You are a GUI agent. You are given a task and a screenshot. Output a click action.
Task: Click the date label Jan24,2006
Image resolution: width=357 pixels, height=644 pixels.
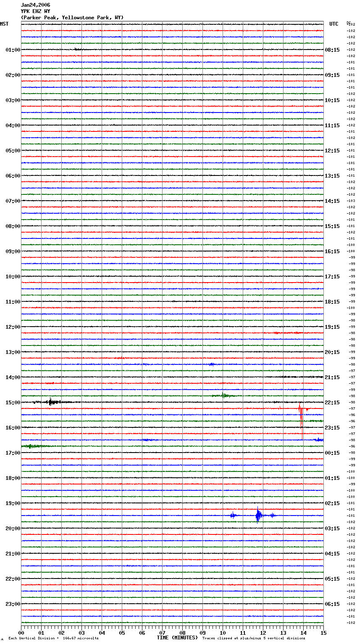35,5
